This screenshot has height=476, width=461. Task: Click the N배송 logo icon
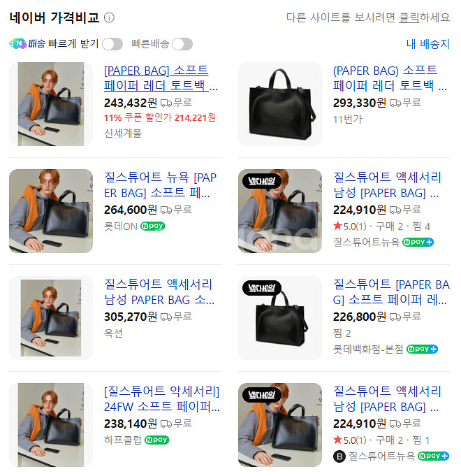point(18,44)
